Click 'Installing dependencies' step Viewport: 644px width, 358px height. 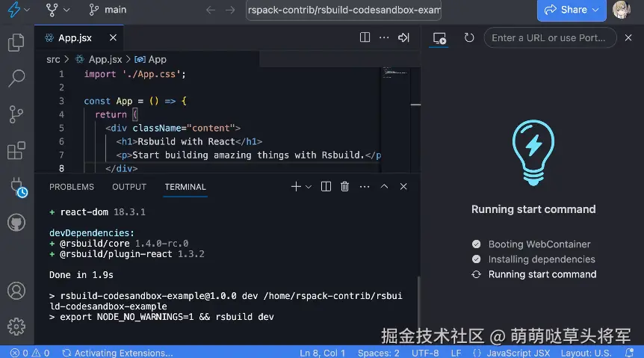(x=542, y=259)
